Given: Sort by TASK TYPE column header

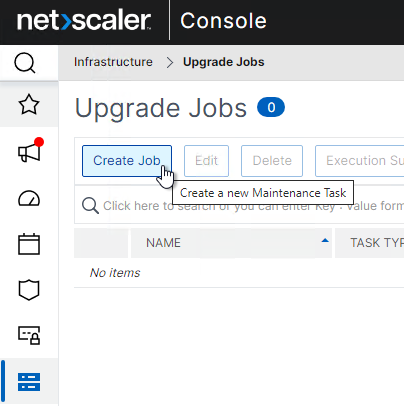Looking at the screenshot, I should tap(370, 243).
